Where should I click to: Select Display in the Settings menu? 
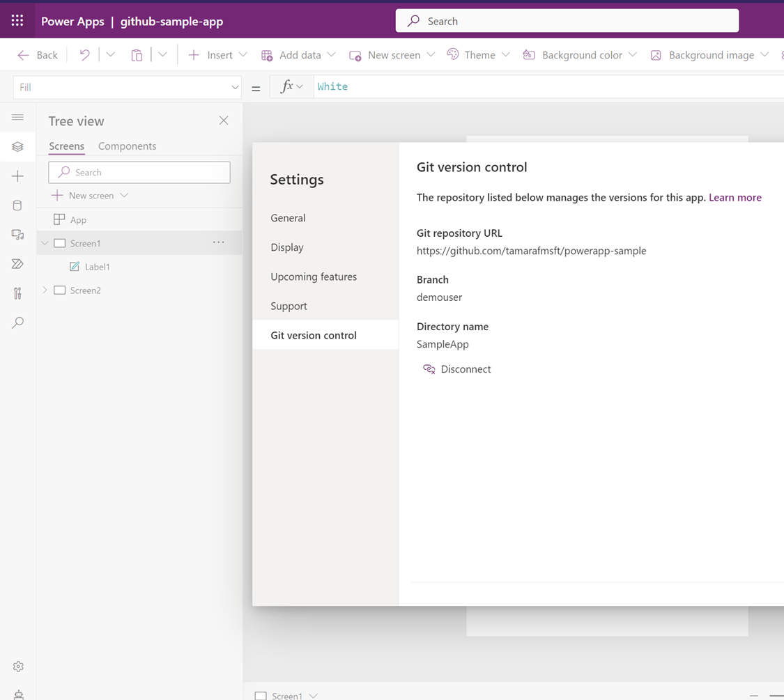(x=286, y=247)
